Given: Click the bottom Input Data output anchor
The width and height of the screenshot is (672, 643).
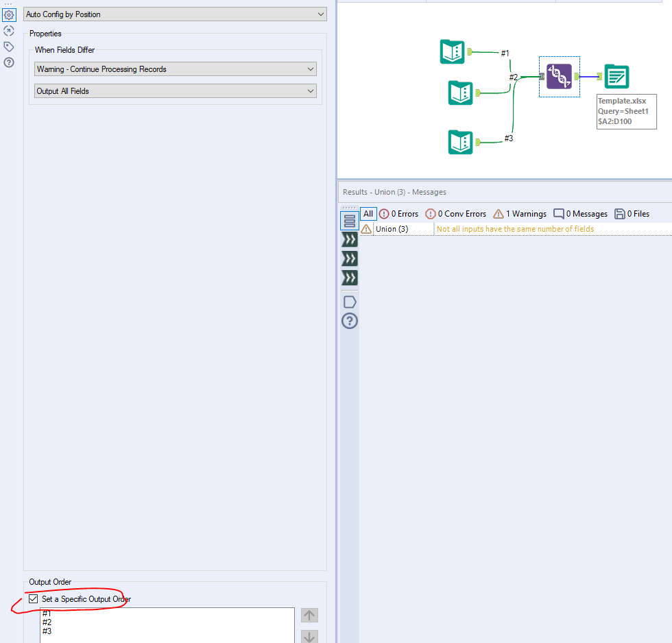Looking at the screenshot, I should click(478, 142).
